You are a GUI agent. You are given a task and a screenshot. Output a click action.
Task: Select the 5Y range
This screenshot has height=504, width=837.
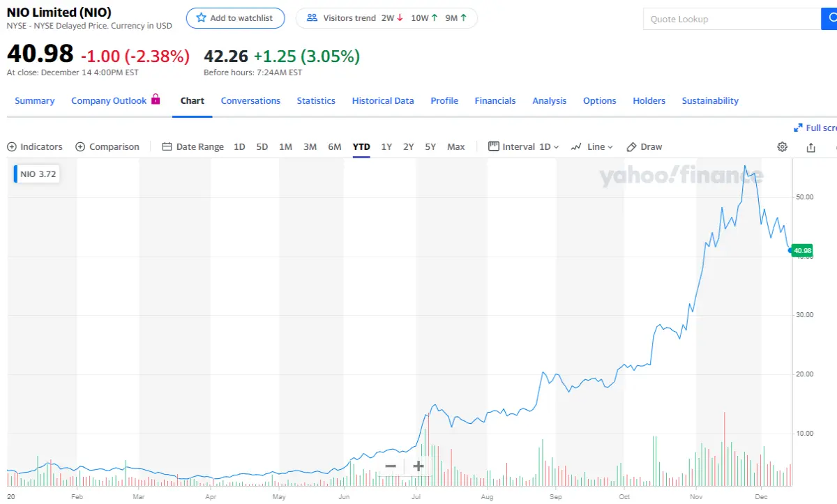tap(430, 147)
